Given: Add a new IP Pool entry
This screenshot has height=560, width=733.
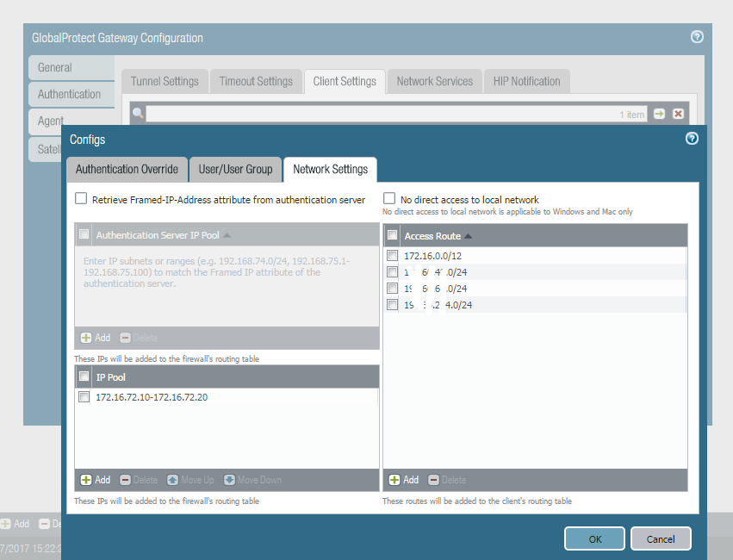Looking at the screenshot, I should [x=96, y=480].
